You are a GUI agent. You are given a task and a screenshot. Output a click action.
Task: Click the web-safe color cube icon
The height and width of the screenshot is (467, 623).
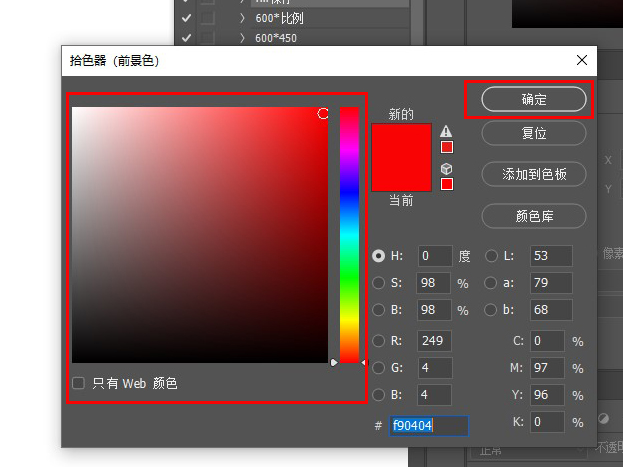pyautogui.click(x=446, y=168)
